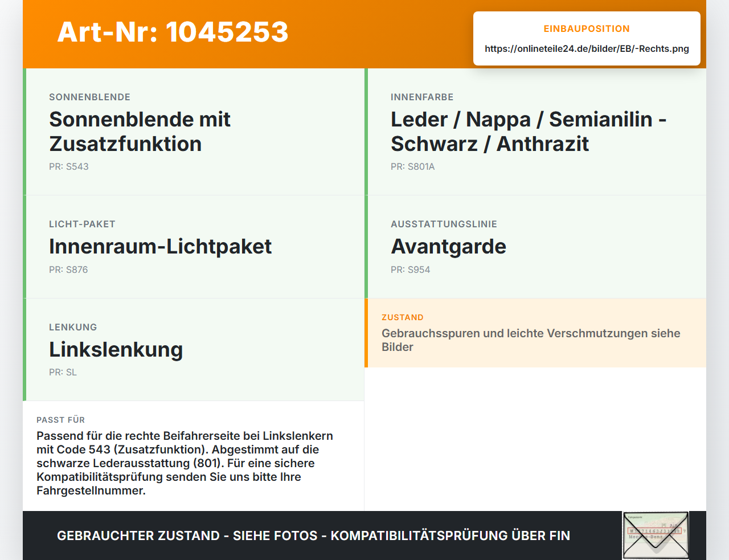Click the LENKUNG label
This screenshot has width=729, height=560.
[x=73, y=328]
